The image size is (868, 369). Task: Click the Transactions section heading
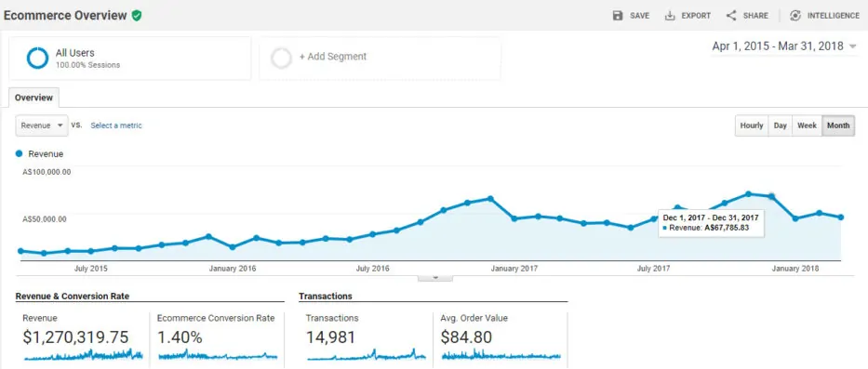tap(326, 297)
